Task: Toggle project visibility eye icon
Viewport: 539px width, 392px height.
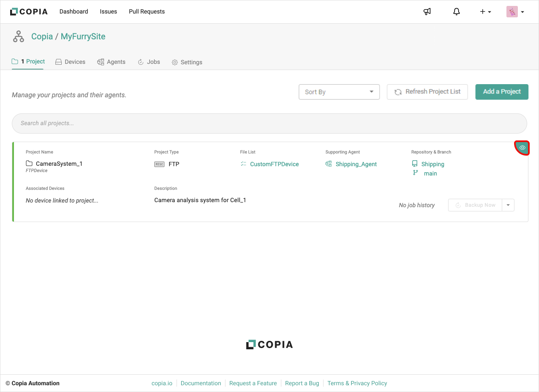Action: pyautogui.click(x=522, y=148)
